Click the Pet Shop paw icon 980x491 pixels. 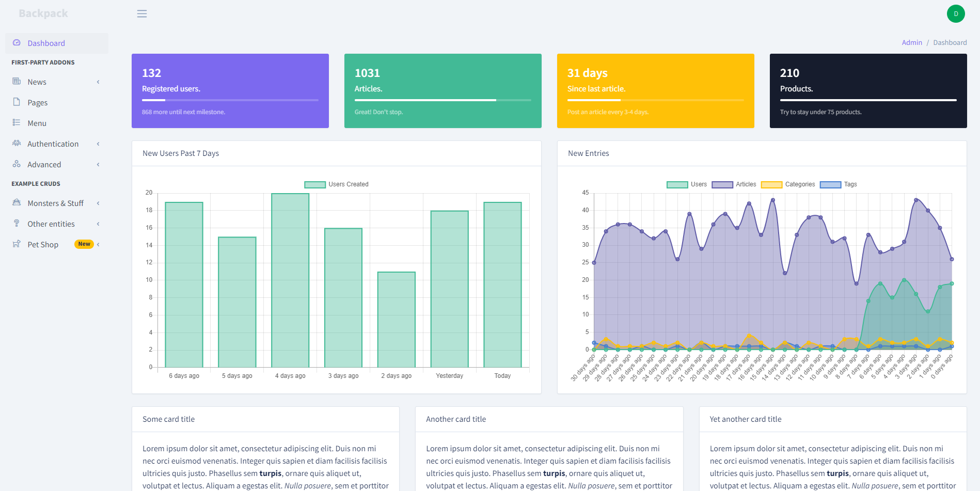(x=17, y=244)
